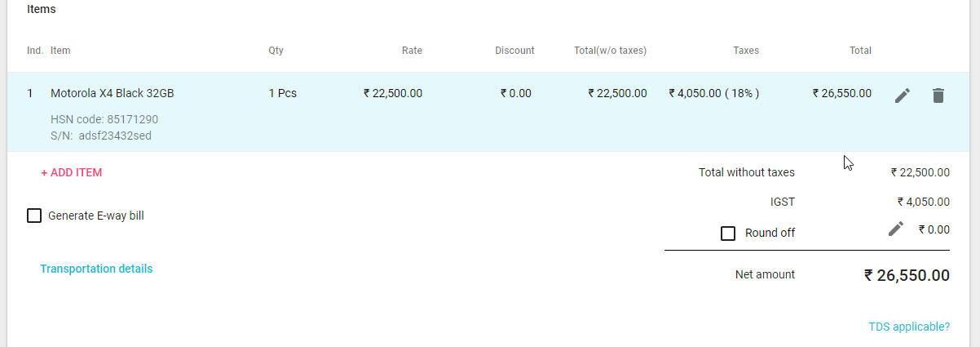Image resolution: width=980 pixels, height=347 pixels.
Task: Delete the Motorola X4 item row
Action: tap(938, 96)
